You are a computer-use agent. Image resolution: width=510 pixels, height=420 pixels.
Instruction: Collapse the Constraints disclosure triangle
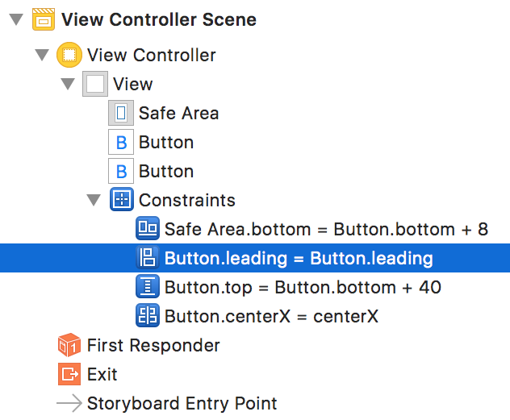94,200
